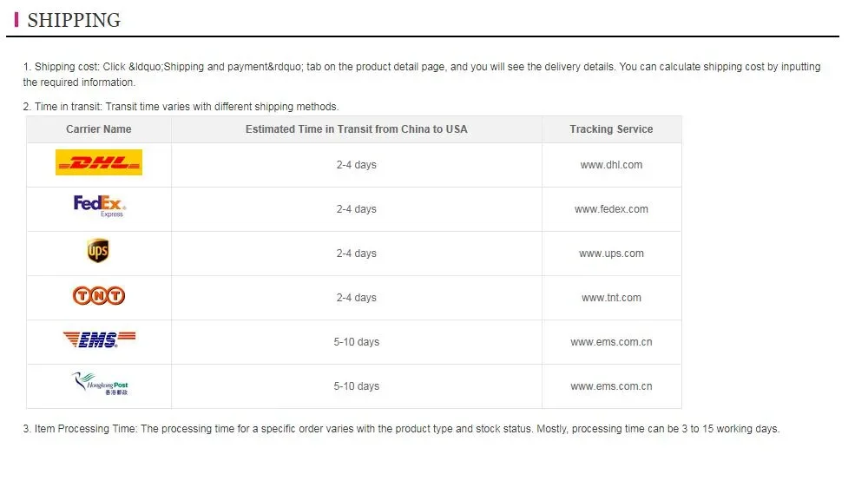The height and width of the screenshot is (481, 868).
Task: Click the Item Processing Time note text
Action: click(401, 429)
